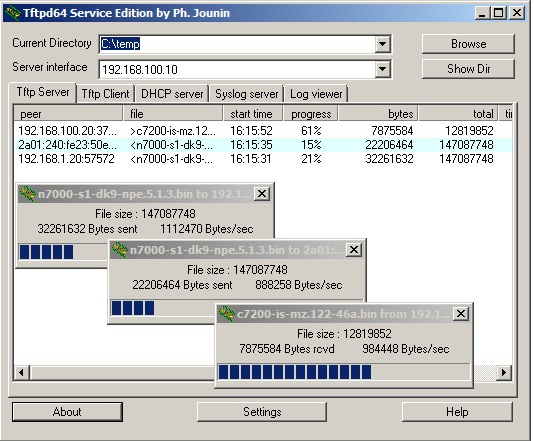The height and width of the screenshot is (441, 534).
Task: Click the left arrow of horizontal scrollbar
Action: coord(22,372)
